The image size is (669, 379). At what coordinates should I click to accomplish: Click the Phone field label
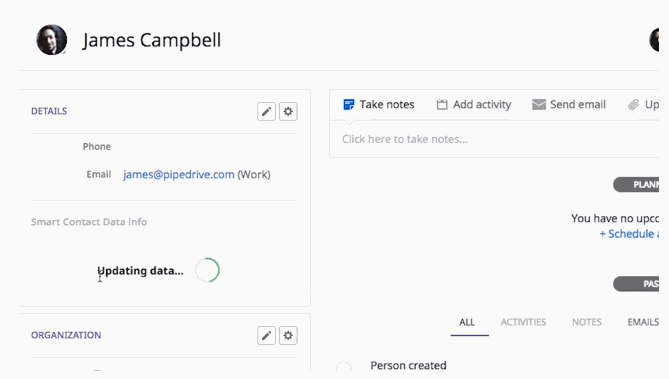pos(97,147)
